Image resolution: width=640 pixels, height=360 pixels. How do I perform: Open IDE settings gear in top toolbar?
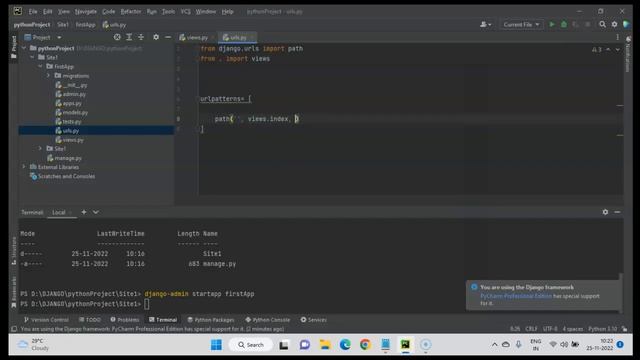[614, 24]
